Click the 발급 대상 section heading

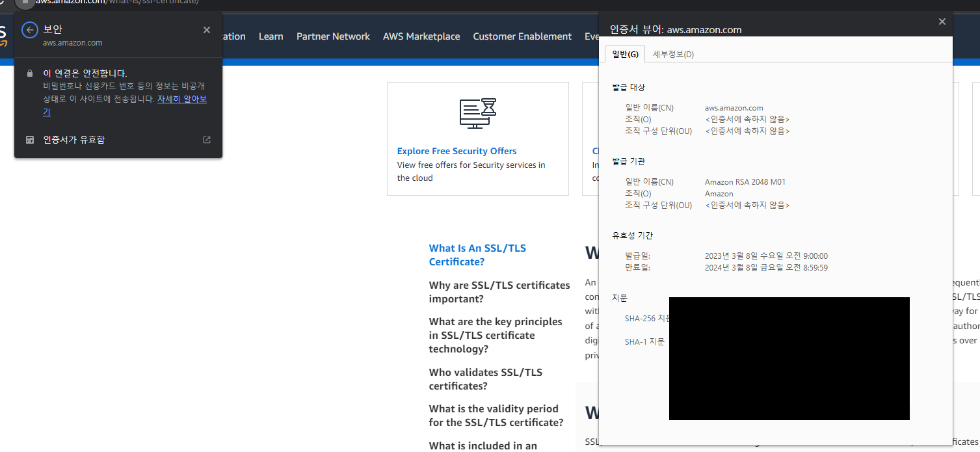[x=628, y=87]
